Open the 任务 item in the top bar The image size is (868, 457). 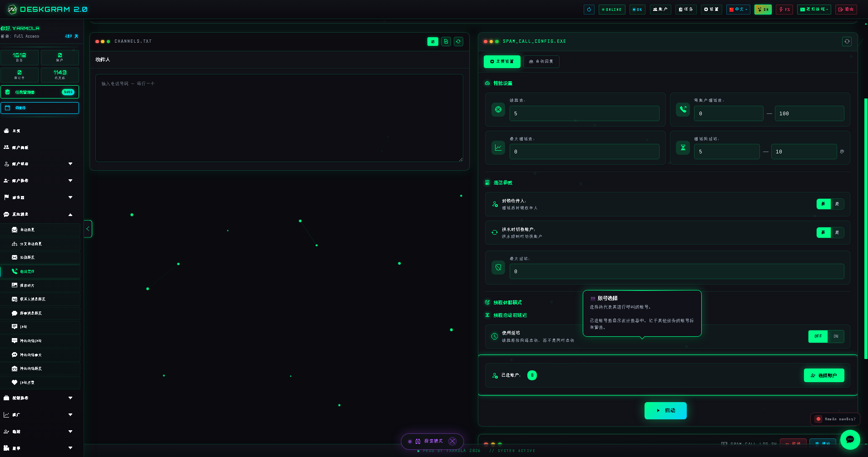pos(686,10)
